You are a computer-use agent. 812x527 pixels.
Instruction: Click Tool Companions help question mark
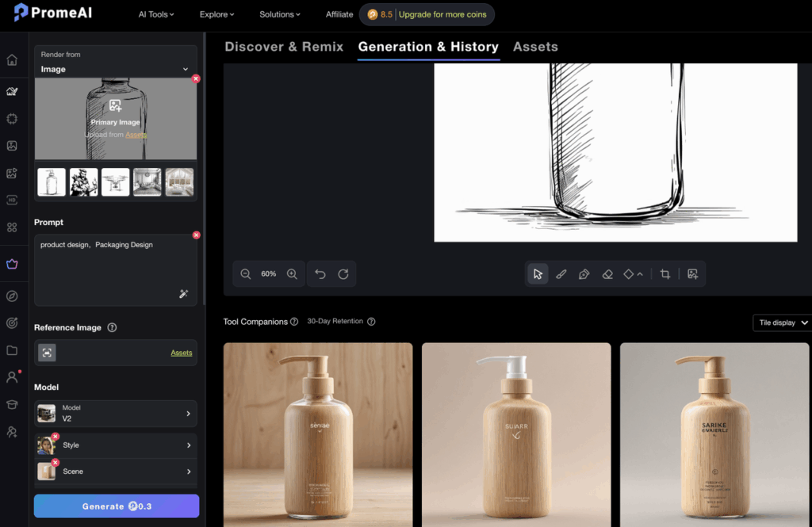[x=294, y=322]
